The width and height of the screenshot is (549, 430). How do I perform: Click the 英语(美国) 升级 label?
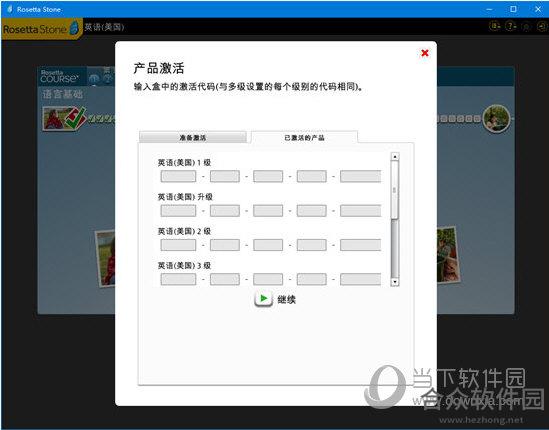[x=185, y=197]
